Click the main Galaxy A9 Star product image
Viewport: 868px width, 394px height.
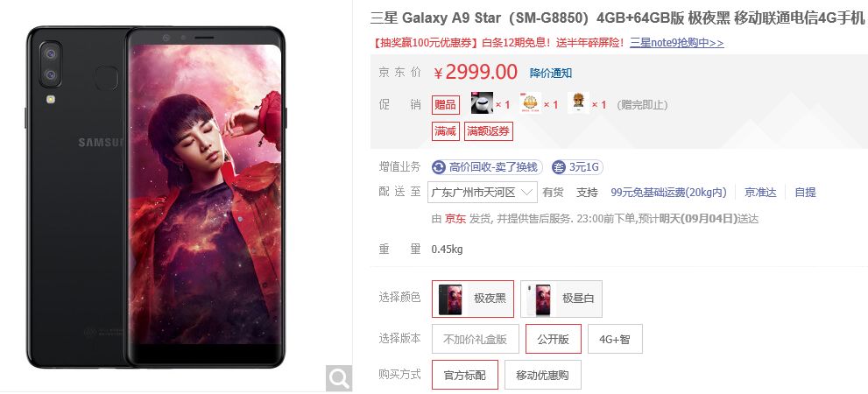pos(156,196)
